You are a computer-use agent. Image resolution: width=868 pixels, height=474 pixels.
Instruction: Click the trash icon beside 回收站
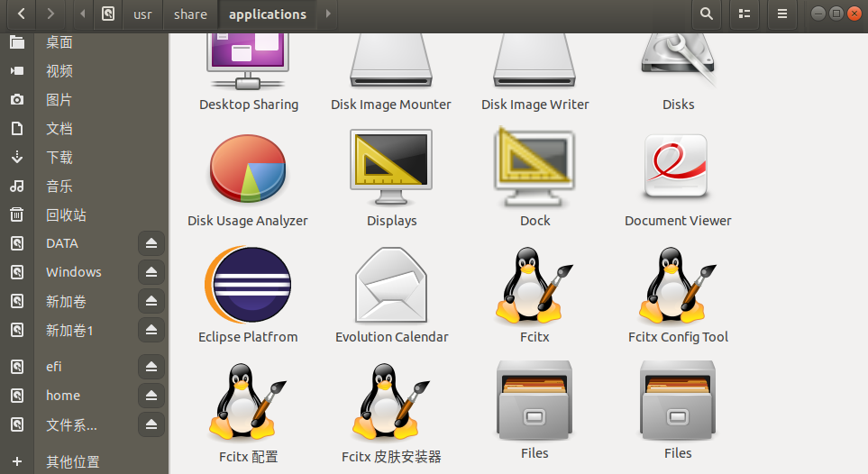[17, 214]
